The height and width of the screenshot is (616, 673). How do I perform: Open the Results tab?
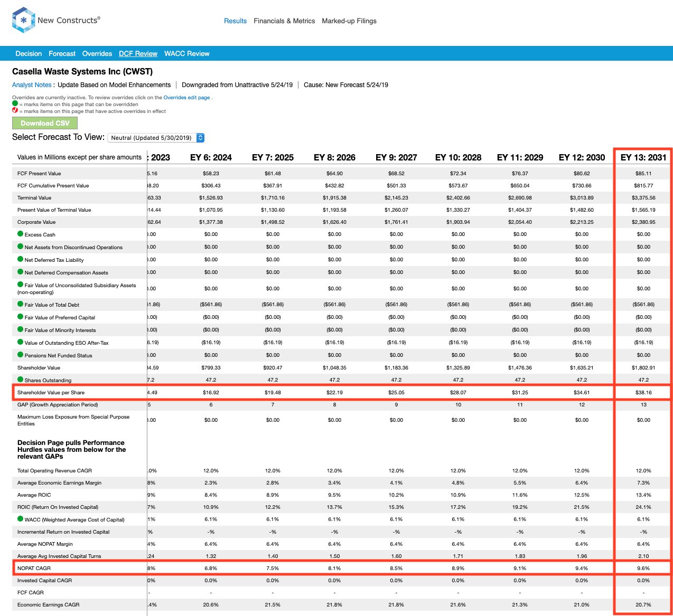point(235,21)
